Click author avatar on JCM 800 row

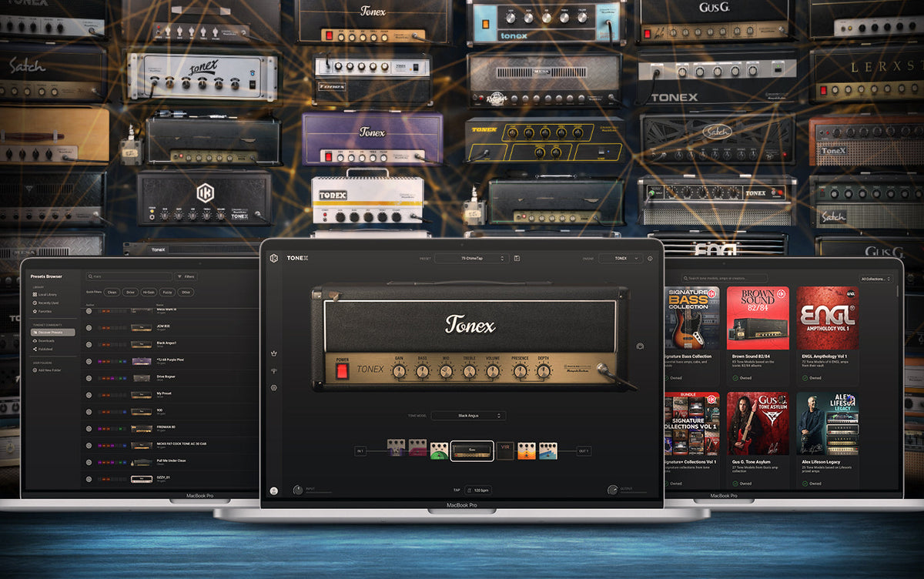[89, 327]
